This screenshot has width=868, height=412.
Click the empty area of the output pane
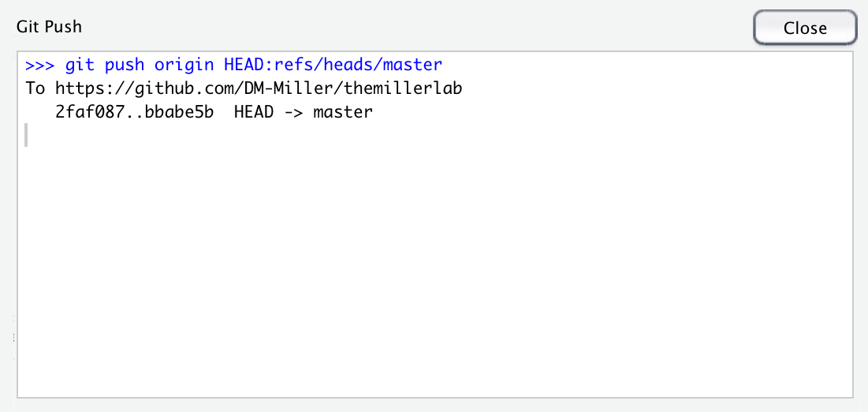pyautogui.click(x=435, y=266)
